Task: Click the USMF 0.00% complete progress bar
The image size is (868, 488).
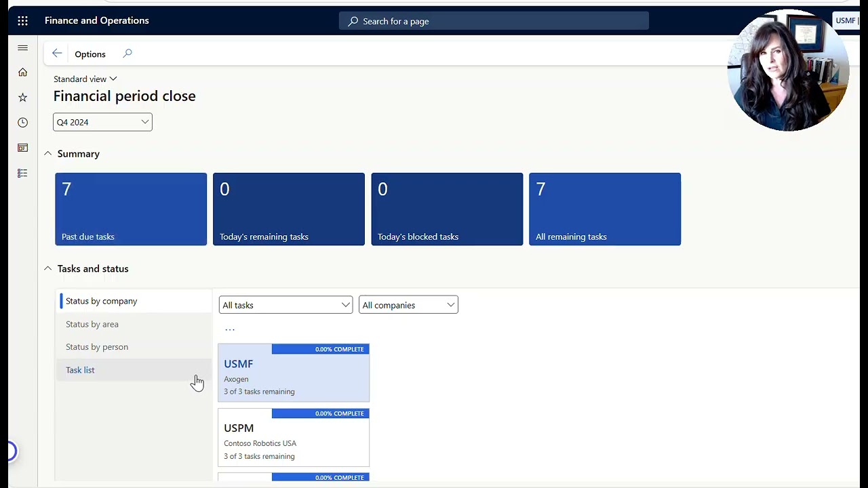Action: (321, 349)
